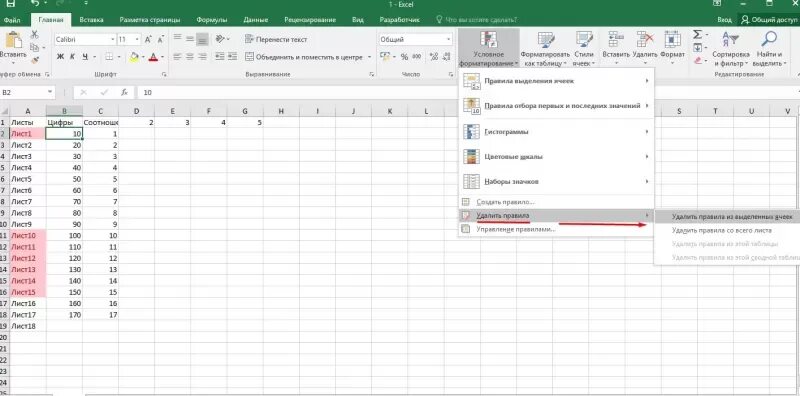Open the Гистограммы submenu
Image resolution: width=800 pixels, height=396 pixels.
coord(556,132)
